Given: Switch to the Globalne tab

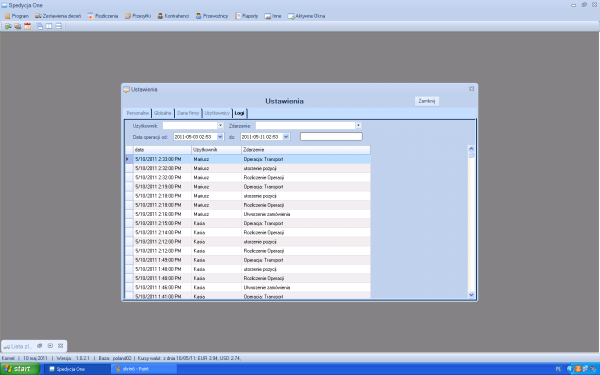Looking at the screenshot, I should point(163,113).
